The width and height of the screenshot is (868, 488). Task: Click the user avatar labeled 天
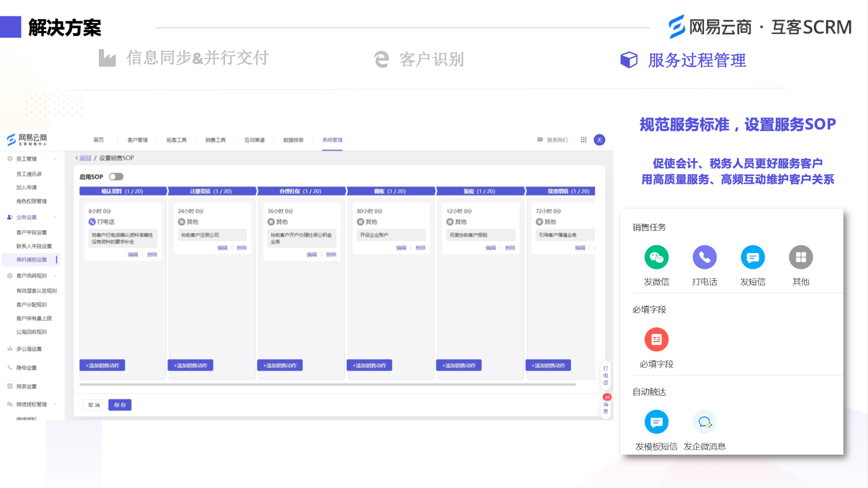599,140
